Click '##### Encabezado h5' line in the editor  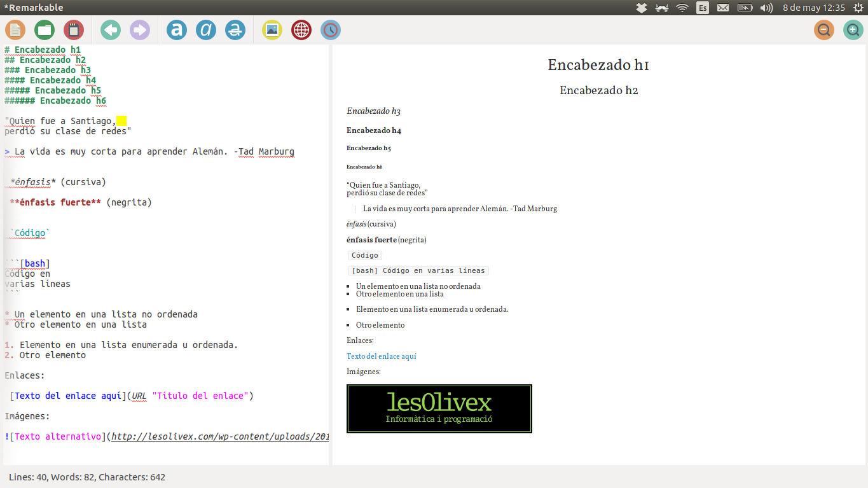pos(53,90)
